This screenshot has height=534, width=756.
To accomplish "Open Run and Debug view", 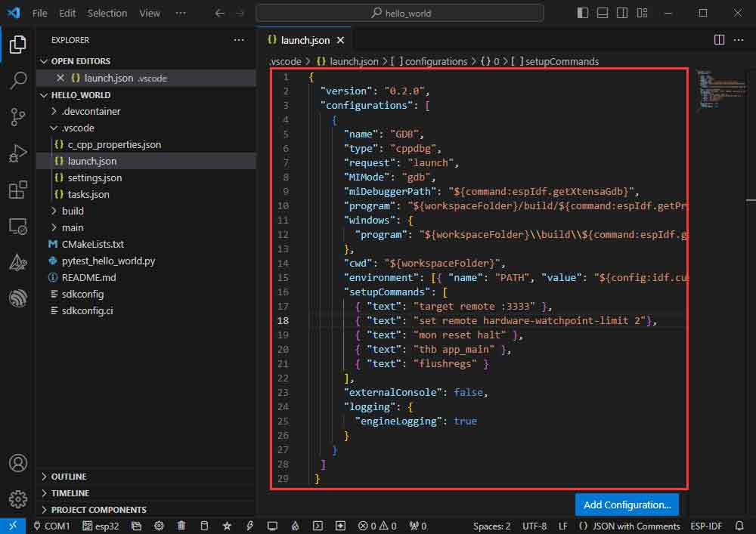I will (x=18, y=153).
